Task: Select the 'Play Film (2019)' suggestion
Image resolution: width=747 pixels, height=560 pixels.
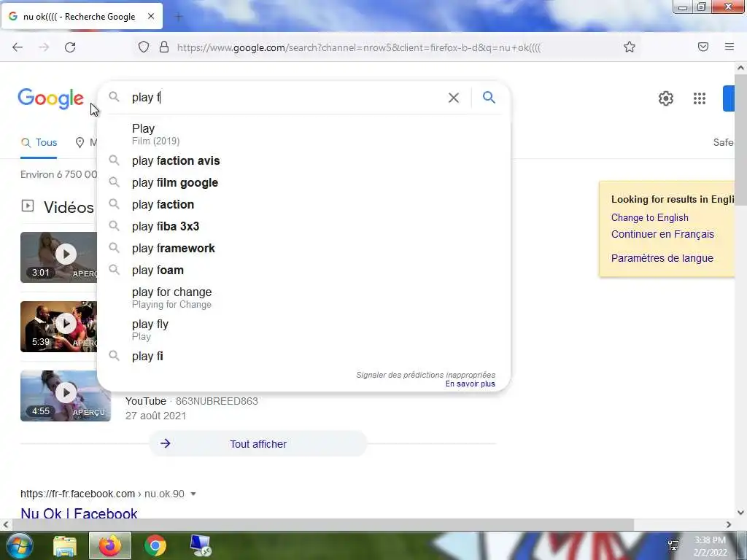Action: 304,134
